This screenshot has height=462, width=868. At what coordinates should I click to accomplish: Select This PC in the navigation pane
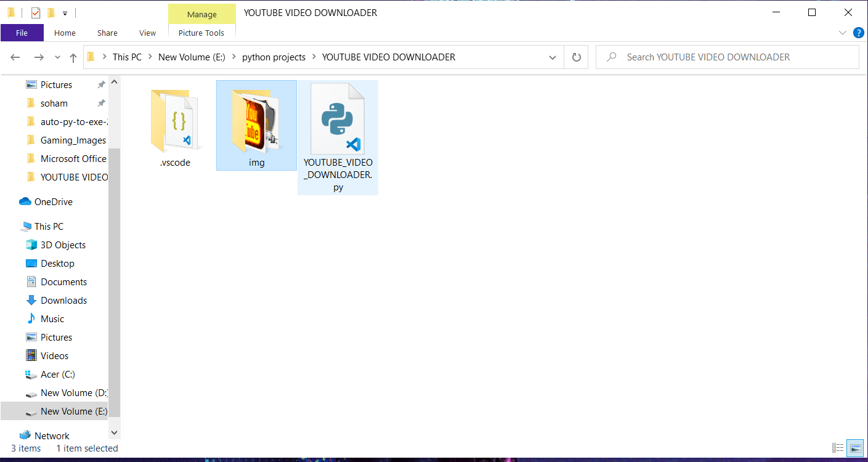click(49, 227)
